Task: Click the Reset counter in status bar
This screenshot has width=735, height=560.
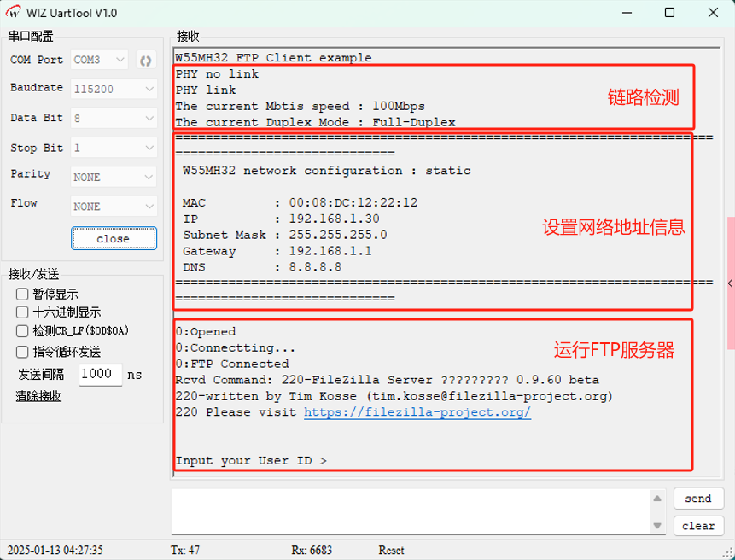Action: click(391, 551)
